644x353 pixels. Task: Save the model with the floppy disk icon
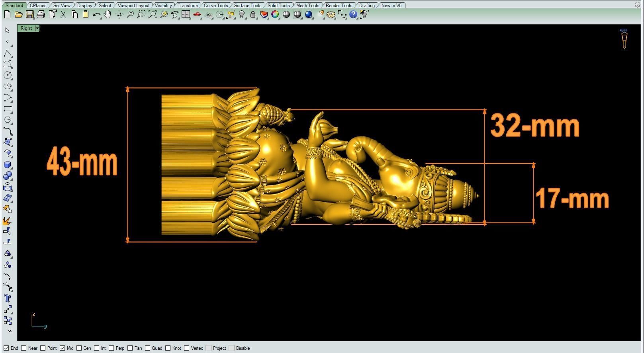29,15
